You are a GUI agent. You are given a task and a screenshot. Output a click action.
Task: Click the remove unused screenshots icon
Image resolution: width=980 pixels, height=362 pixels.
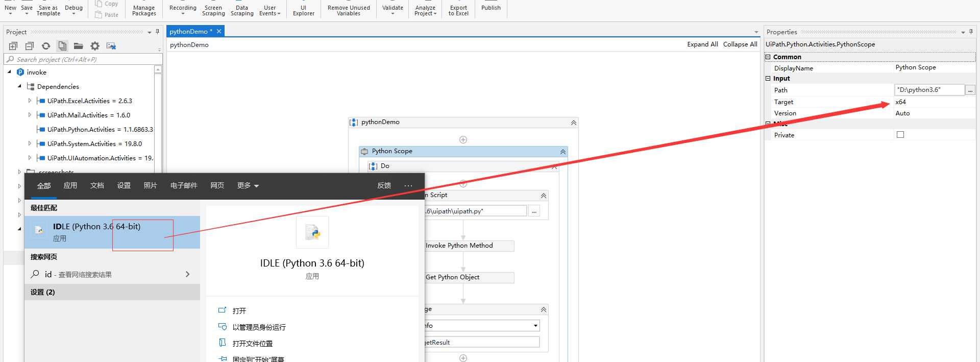(111, 46)
